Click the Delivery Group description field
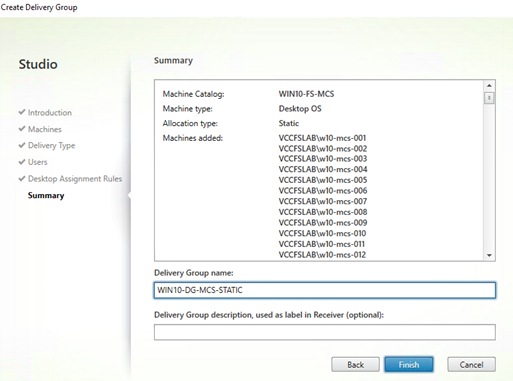The width and height of the screenshot is (513, 381). pos(325,332)
